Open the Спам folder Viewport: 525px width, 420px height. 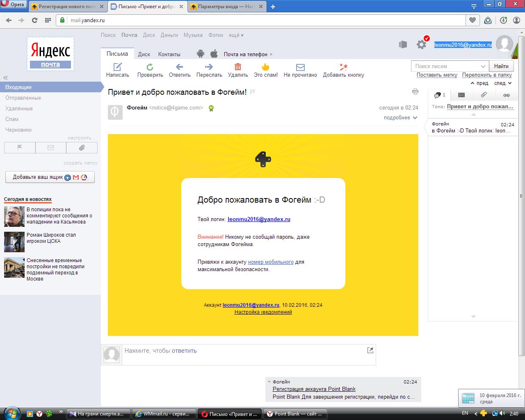[12, 119]
